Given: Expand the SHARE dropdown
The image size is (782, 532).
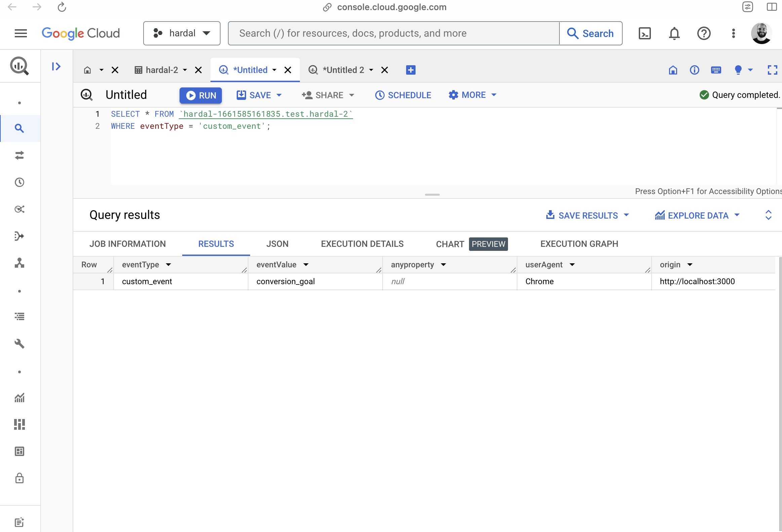Looking at the screenshot, I should click(x=352, y=95).
